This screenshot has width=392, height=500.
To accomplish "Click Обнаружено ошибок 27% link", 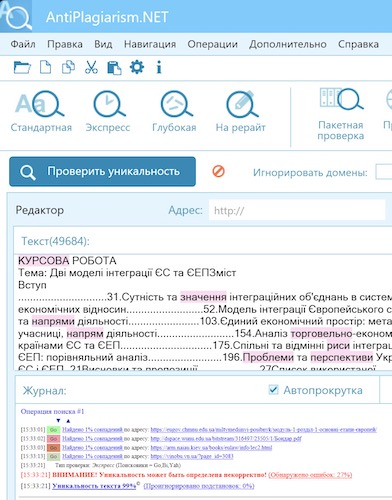I will (310, 475).
